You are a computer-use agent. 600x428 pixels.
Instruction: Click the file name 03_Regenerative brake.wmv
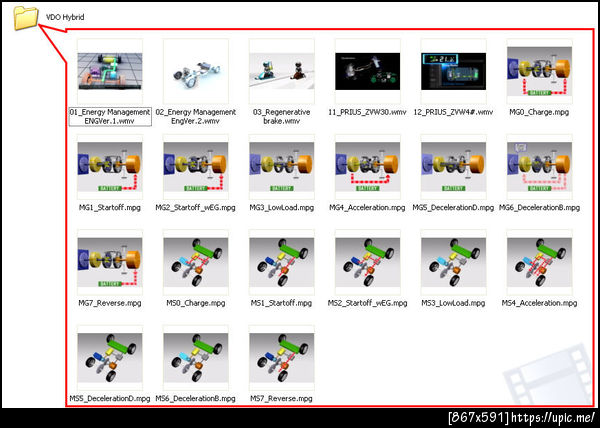coord(282,116)
